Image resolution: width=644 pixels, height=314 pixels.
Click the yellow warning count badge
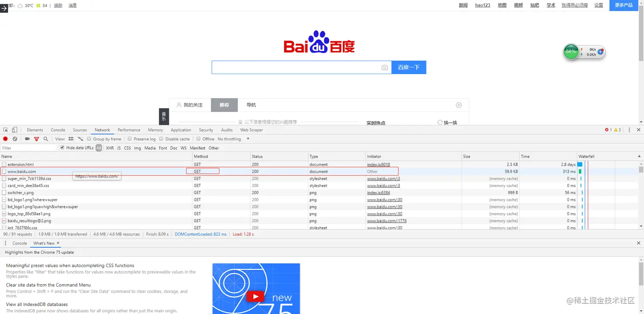pyautogui.click(x=617, y=130)
